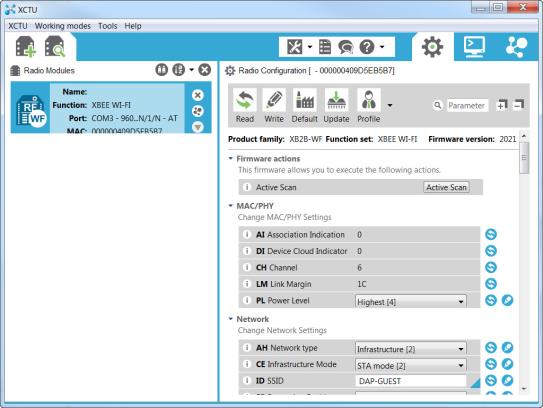This screenshot has width=543, height=408.
Task: Click the Radio Modules sort icon
Action: click(x=161, y=70)
